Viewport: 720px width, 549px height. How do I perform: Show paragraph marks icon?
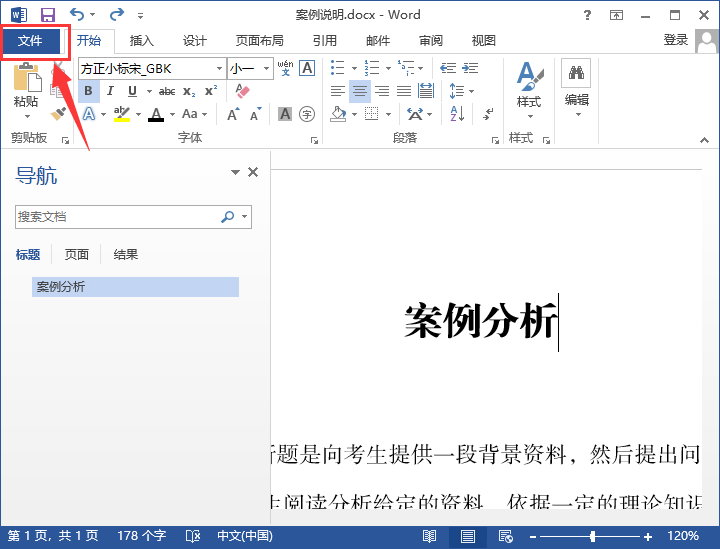pyautogui.click(x=488, y=113)
